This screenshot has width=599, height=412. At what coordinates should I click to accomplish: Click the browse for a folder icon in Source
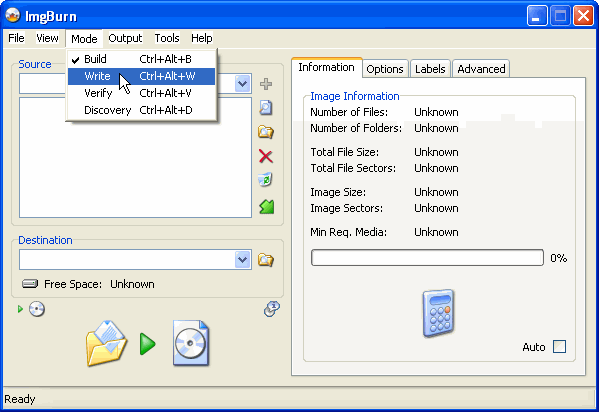point(266,132)
